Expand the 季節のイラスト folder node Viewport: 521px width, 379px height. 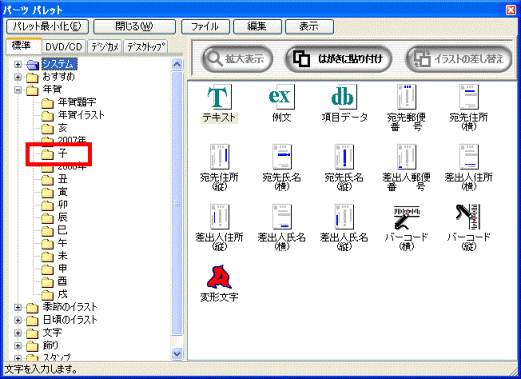(x=18, y=307)
